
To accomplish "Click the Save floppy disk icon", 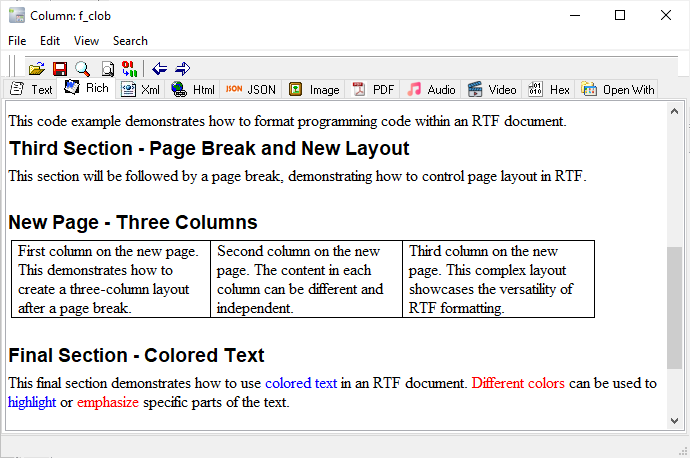I will [x=59, y=69].
